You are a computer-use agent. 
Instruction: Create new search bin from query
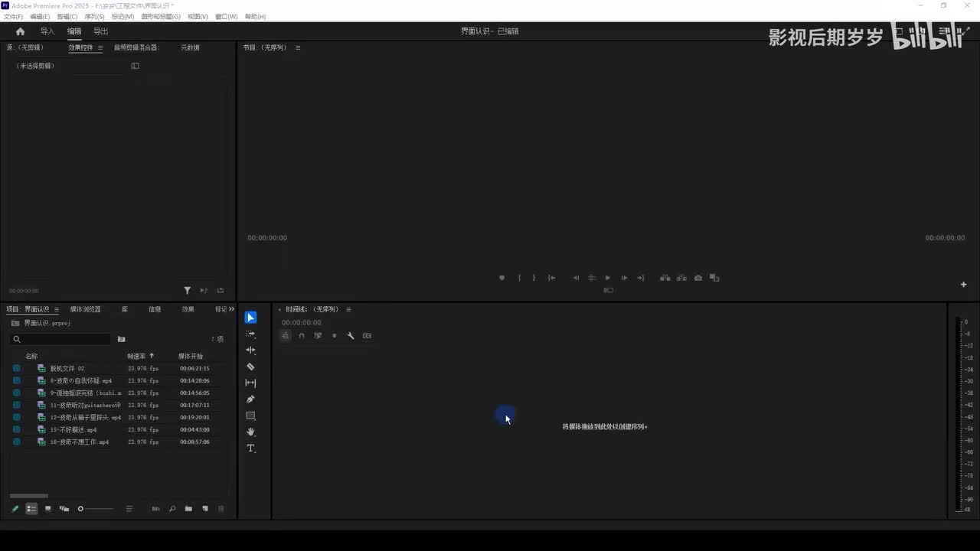pyautogui.click(x=121, y=339)
